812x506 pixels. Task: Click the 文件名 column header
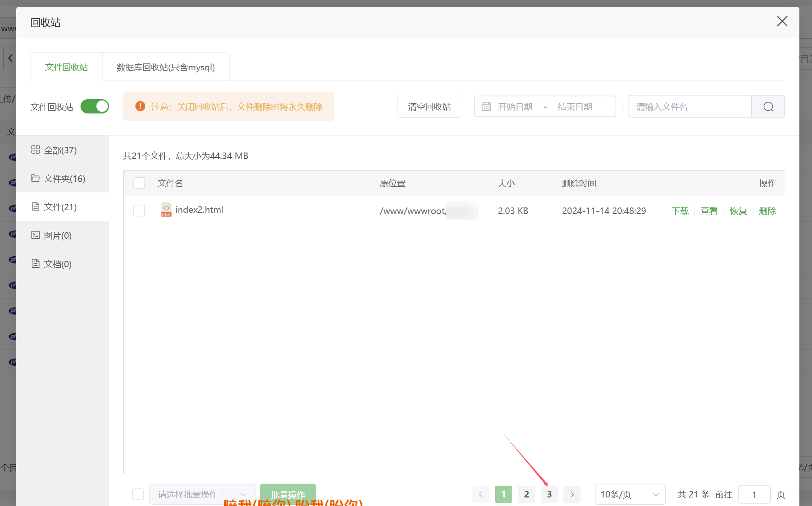click(170, 183)
